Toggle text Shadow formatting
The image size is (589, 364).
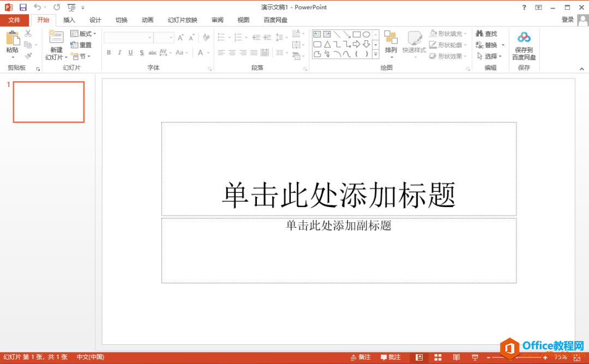click(142, 52)
